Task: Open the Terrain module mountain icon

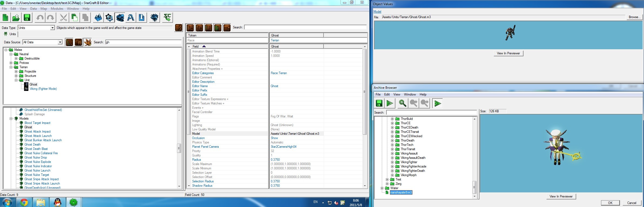Action: click(x=98, y=18)
